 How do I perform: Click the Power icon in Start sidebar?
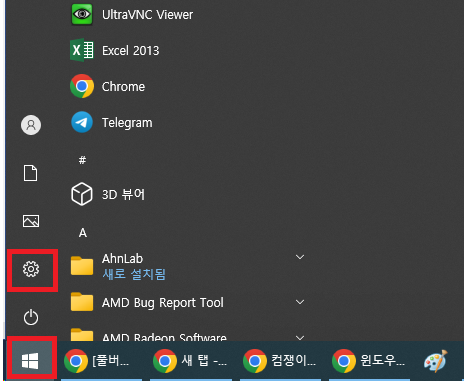click(x=31, y=317)
